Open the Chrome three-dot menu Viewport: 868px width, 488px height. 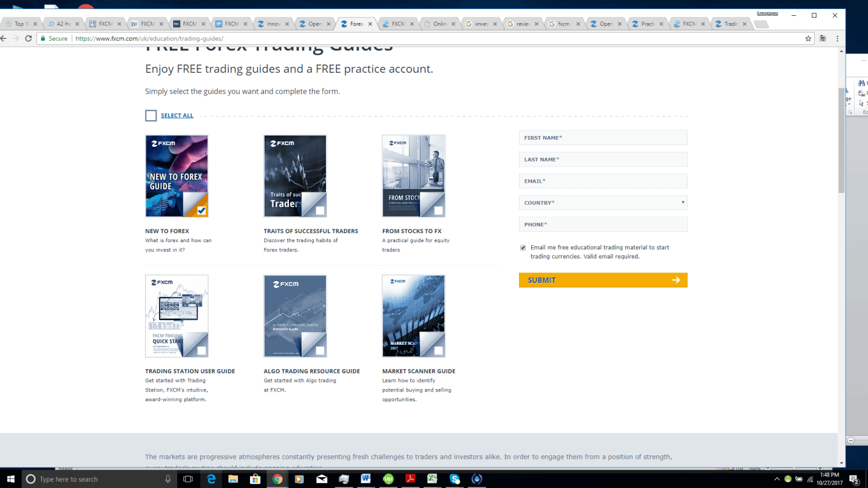837,38
